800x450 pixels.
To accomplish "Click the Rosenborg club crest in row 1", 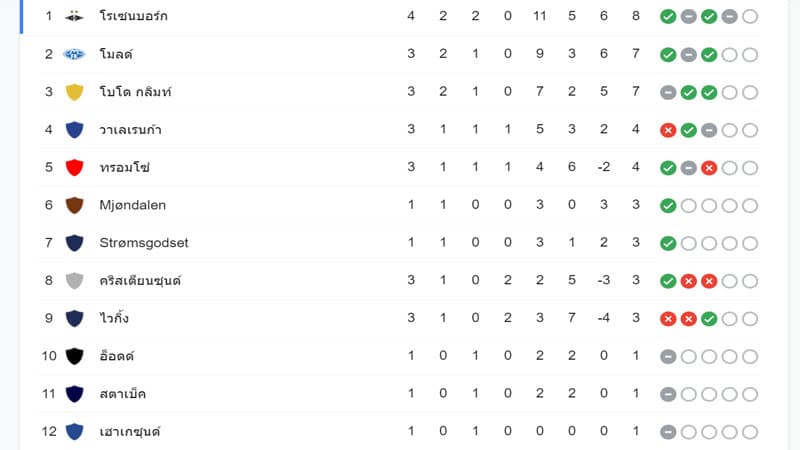I will pos(74,16).
